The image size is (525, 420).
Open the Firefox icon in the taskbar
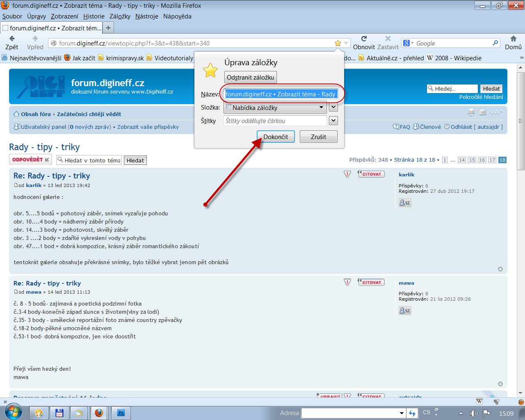(99, 413)
